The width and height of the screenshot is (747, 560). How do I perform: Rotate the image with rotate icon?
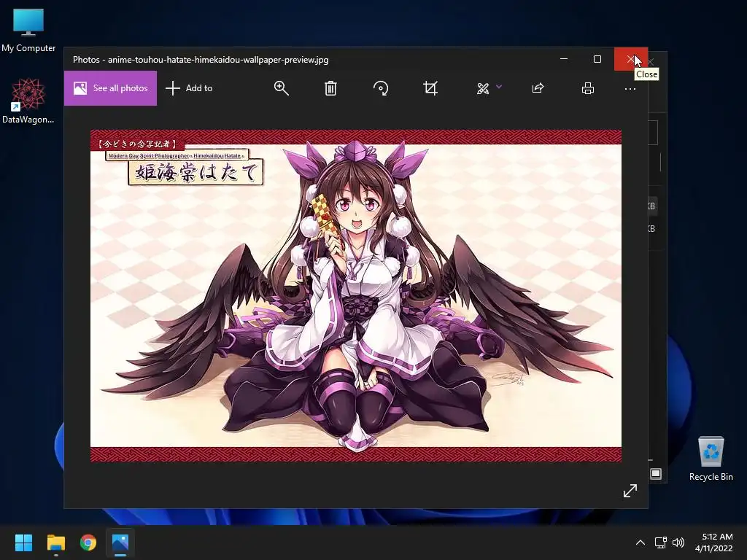click(381, 88)
